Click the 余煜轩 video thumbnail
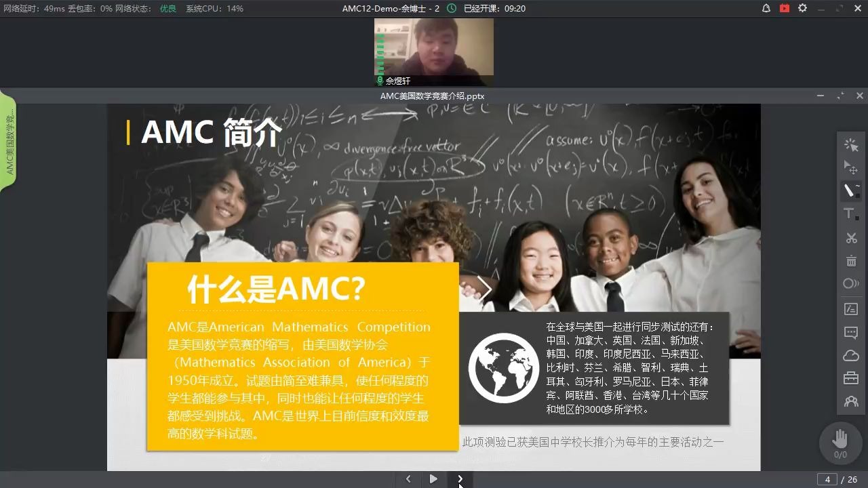This screenshot has height=488, width=868. pyautogui.click(x=434, y=52)
